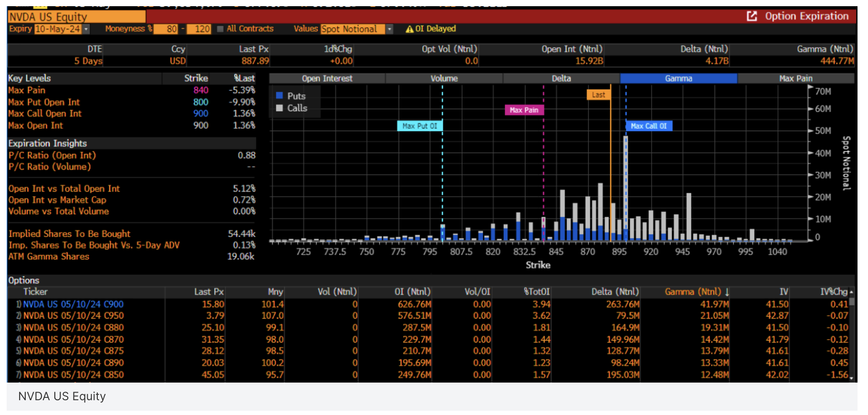Open the NVDA US 05/10/24 C900 row
Viewport: 868px width, 415px height.
[x=429, y=304]
